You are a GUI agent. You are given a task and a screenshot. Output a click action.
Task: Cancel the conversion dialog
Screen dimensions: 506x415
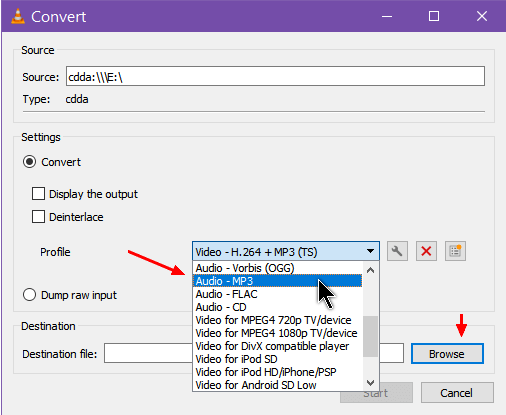[457, 393]
